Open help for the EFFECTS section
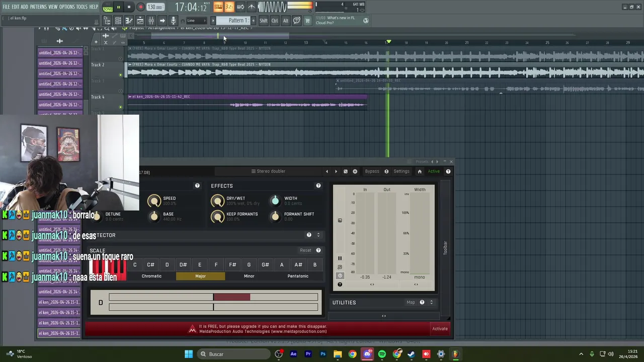The image size is (644, 362). pyautogui.click(x=318, y=186)
